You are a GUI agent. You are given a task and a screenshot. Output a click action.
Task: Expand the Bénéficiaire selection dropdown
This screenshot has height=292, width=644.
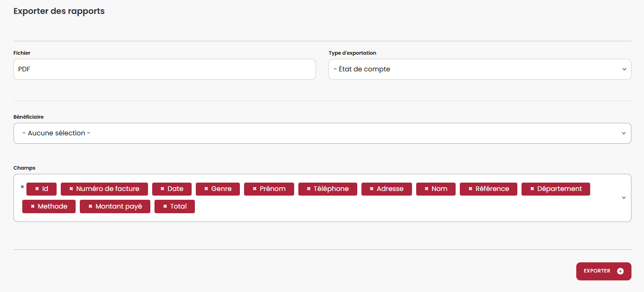pyautogui.click(x=322, y=133)
